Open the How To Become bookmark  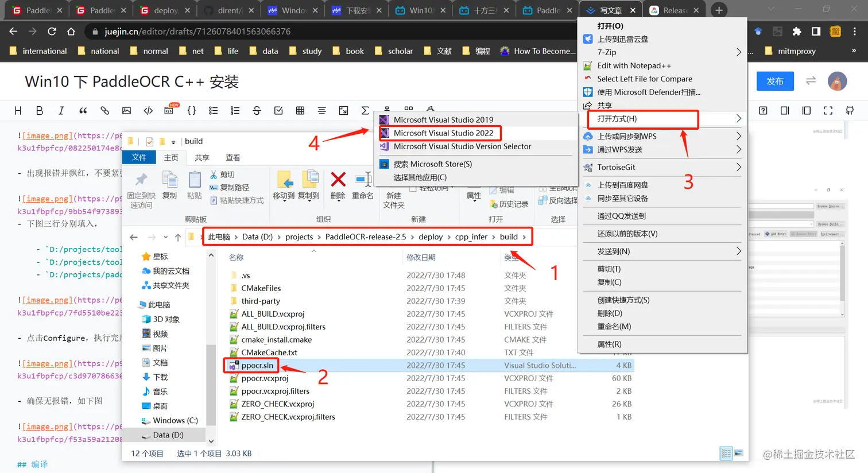coord(537,51)
